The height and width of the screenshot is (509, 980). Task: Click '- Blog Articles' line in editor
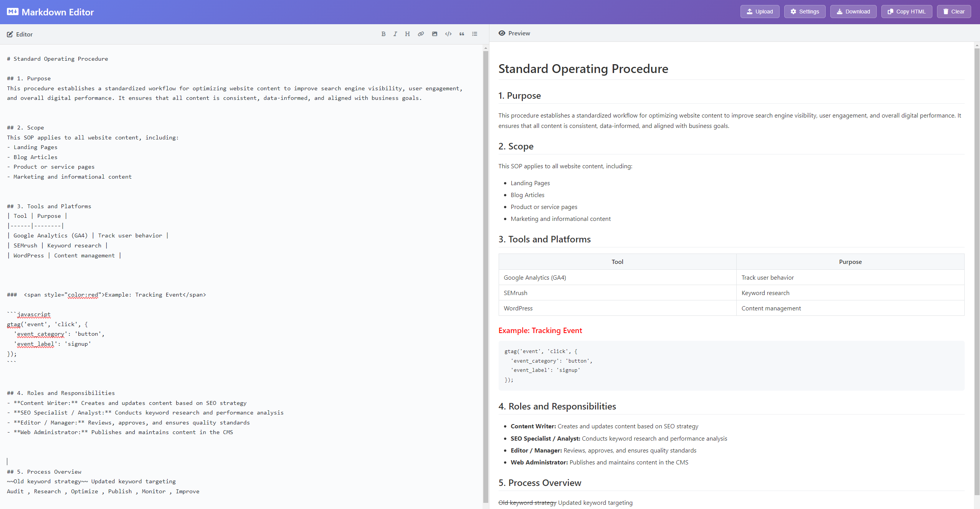coord(32,157)
